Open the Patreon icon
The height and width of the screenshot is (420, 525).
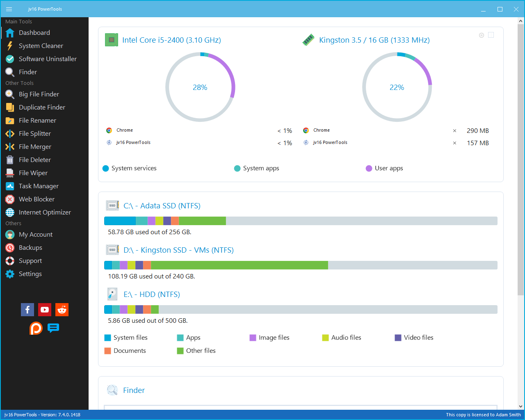36,328
